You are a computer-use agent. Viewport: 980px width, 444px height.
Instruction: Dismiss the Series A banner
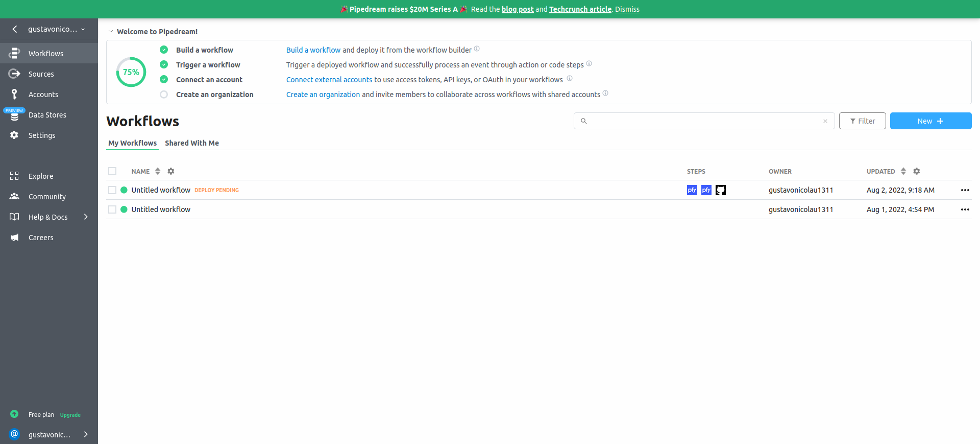pos(627,9)
